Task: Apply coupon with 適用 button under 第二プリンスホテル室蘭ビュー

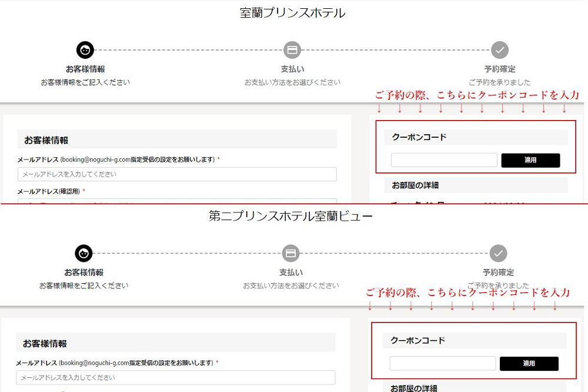Action: click(x=529, y=364)
